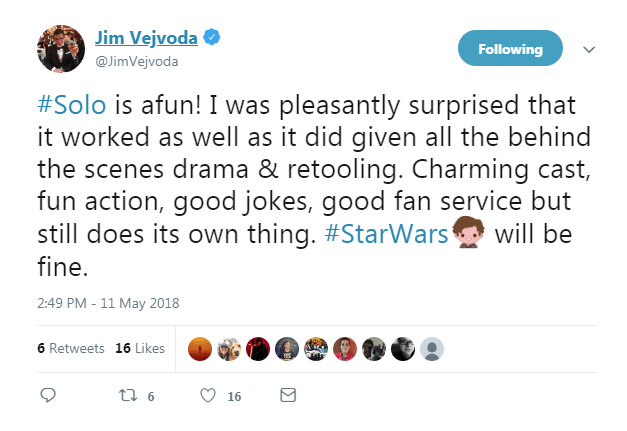Click the envelope direct message icon
The image size is (627, 431).
pyautogui.click(x=287, y=396)
